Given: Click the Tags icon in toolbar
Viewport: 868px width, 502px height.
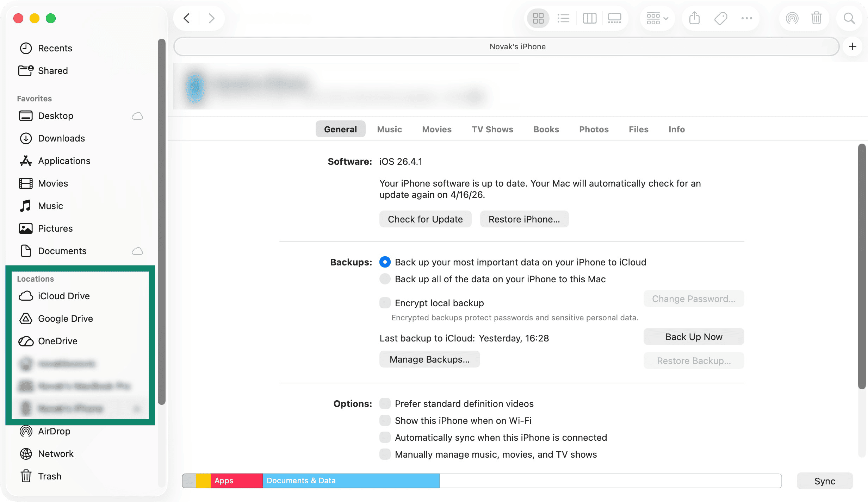Looking at the screenshot, I should (x=720, y=18).
